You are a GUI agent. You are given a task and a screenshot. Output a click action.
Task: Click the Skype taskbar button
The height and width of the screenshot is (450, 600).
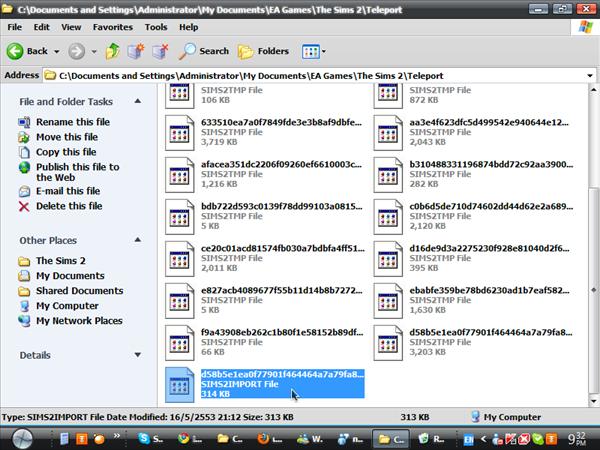151,439
